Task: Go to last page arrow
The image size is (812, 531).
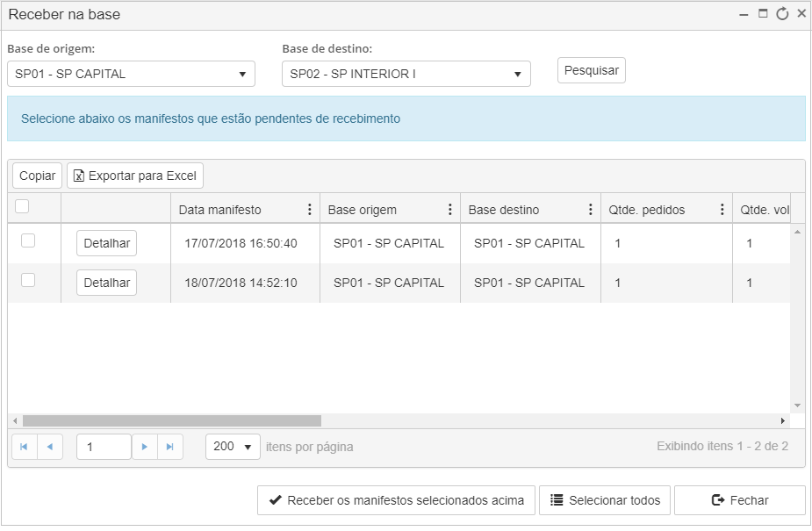Action: coord(169,447)
